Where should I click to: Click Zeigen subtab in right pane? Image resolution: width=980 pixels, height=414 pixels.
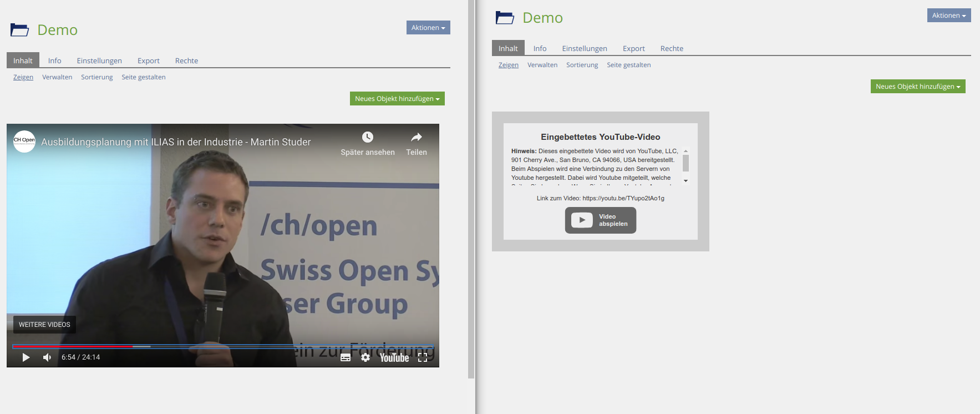pyautogui.click(x=509, y=65)
